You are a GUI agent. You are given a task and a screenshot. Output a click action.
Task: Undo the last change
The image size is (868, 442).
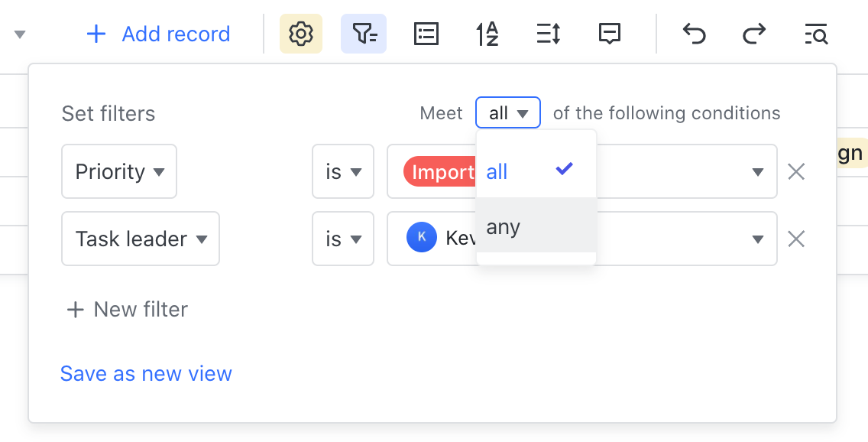694,34
